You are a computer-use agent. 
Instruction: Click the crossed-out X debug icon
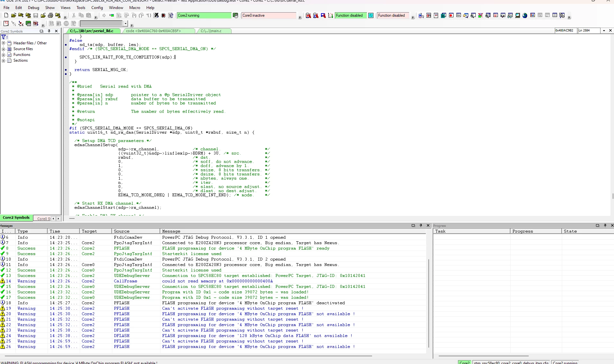[156, 15]
